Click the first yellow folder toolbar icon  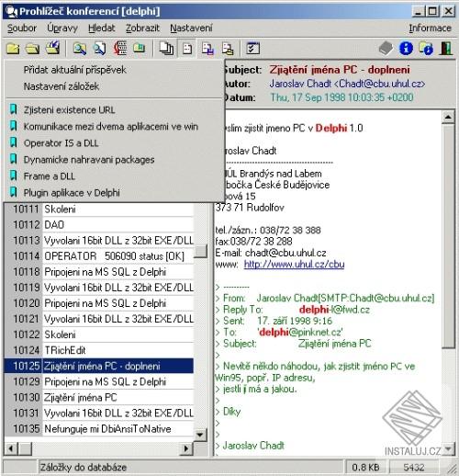(x=13, y=49)
